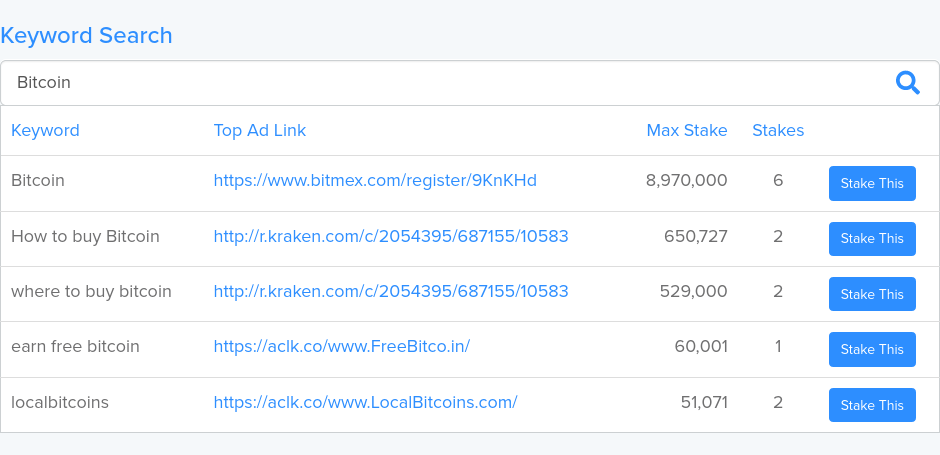Stake This for localbitcoins keyword
Image resolution: width=940 pixels, height=455 pixels.
pos(872,405)
